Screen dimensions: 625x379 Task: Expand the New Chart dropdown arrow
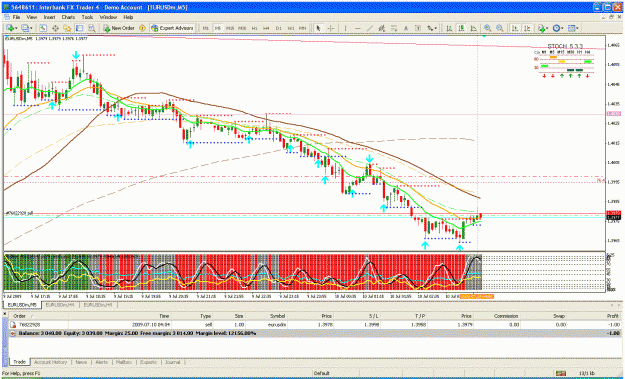pos(16,28)
